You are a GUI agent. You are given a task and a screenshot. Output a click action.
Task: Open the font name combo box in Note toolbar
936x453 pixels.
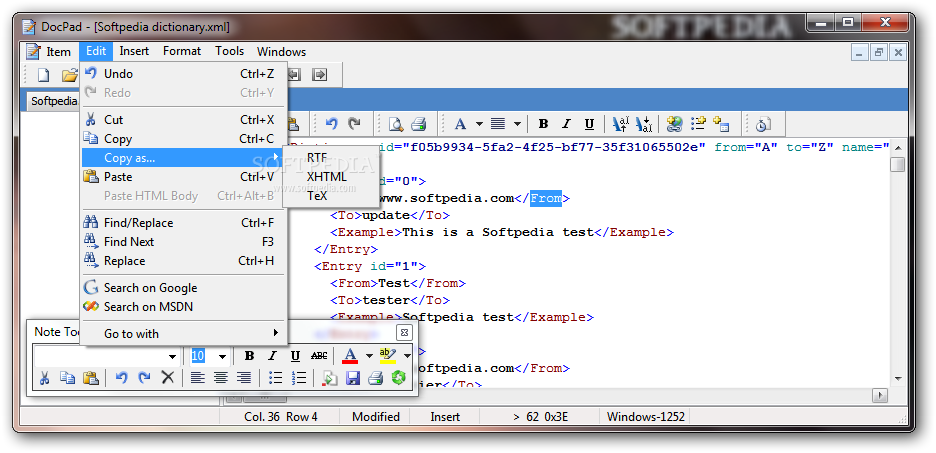pos(172,356)
